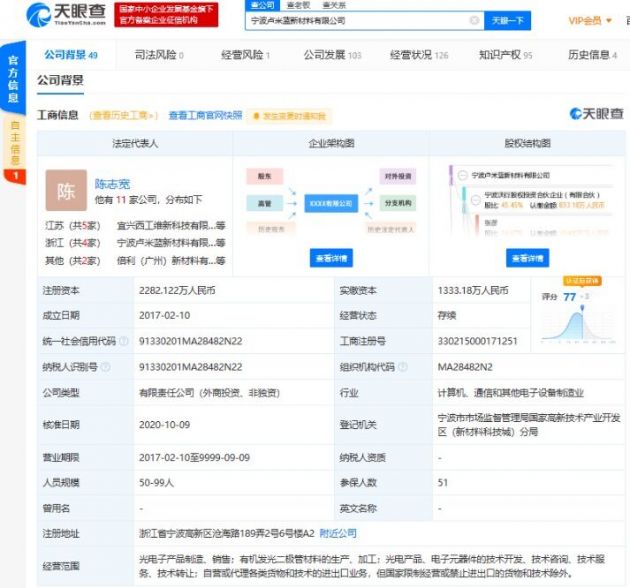Click the 高管 node in the architecture diagram
The image size is (630, 588).
[264, 203]
